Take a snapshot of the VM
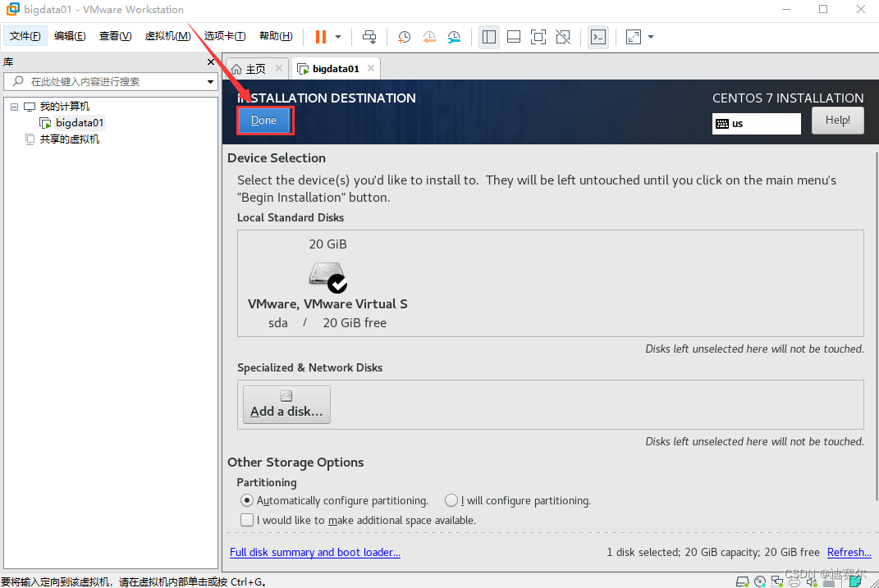 click(x=404, y=37)
